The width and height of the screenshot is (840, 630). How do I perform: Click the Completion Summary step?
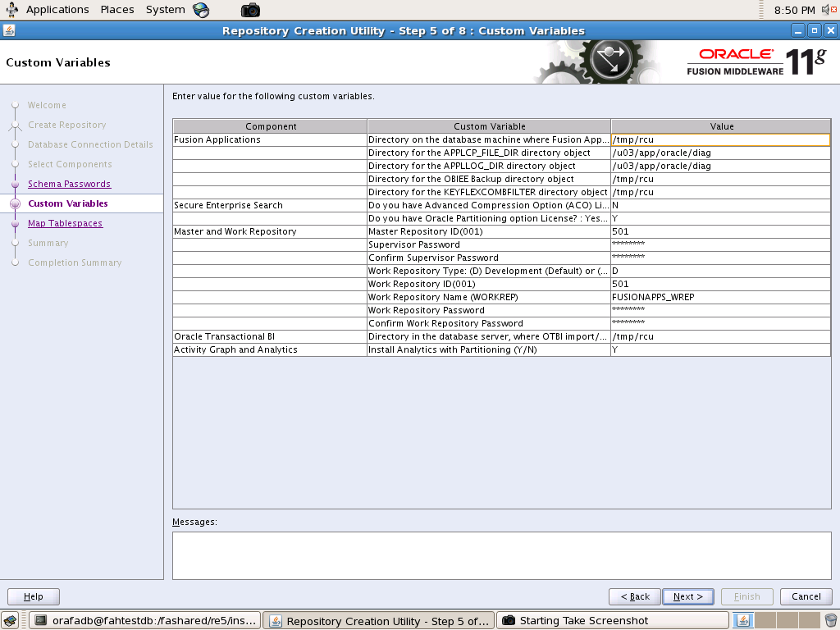tap(75, 262)
